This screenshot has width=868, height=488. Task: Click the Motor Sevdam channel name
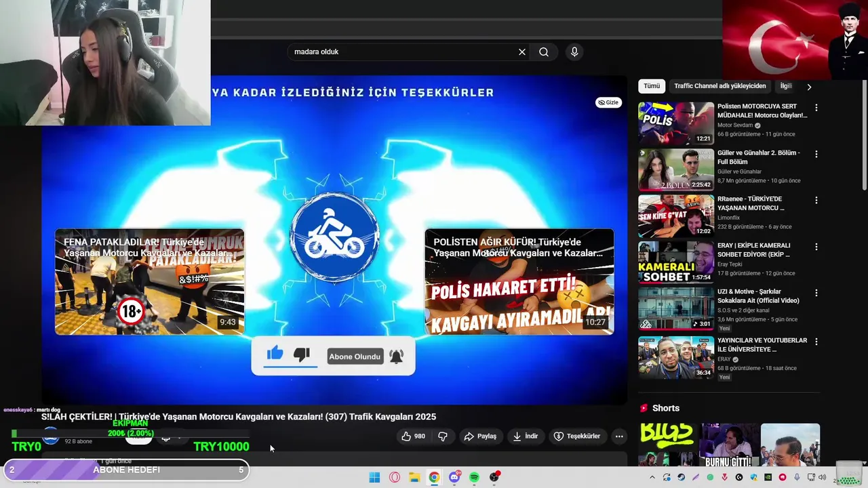point(735,125)
